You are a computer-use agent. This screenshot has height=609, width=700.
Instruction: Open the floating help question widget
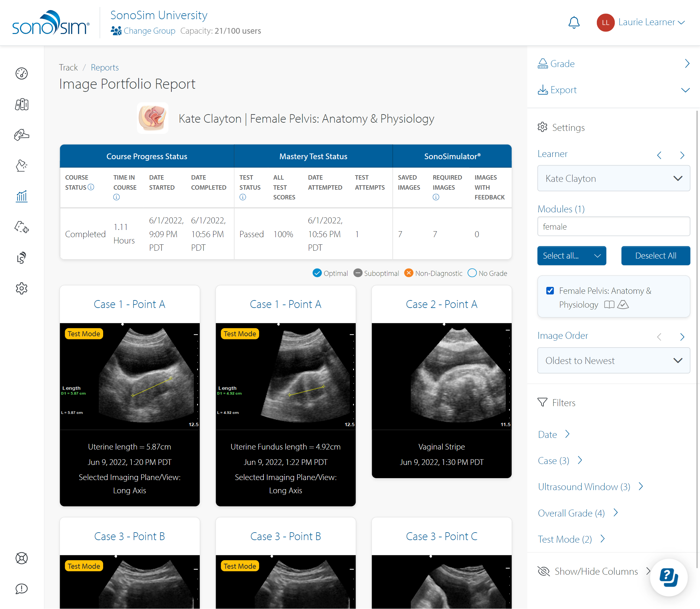669,578
